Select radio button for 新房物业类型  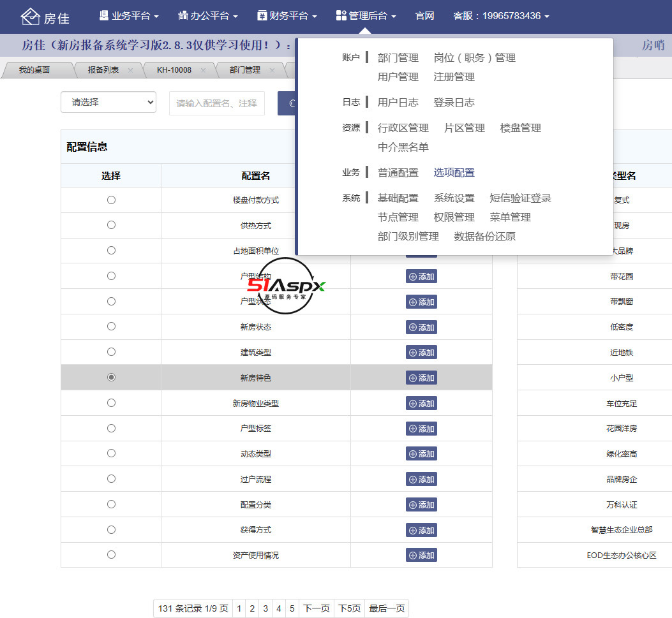click(x=112, y=403)
